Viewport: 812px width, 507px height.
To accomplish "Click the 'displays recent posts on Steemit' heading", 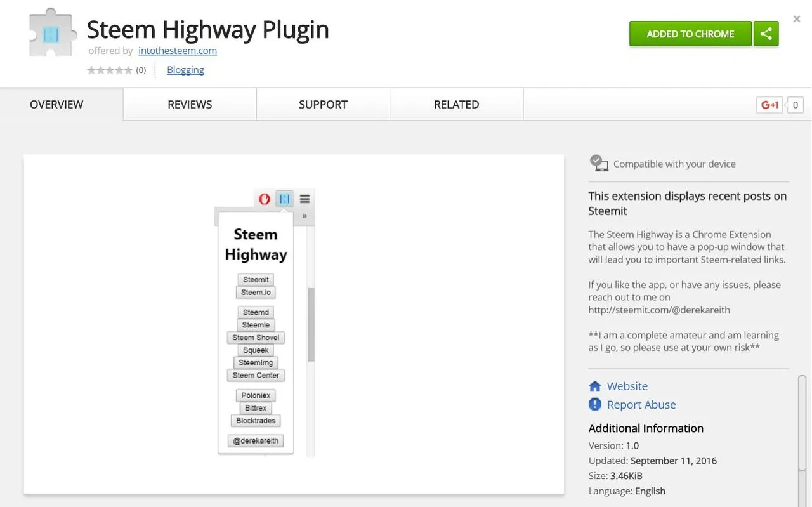I will 688,204.
